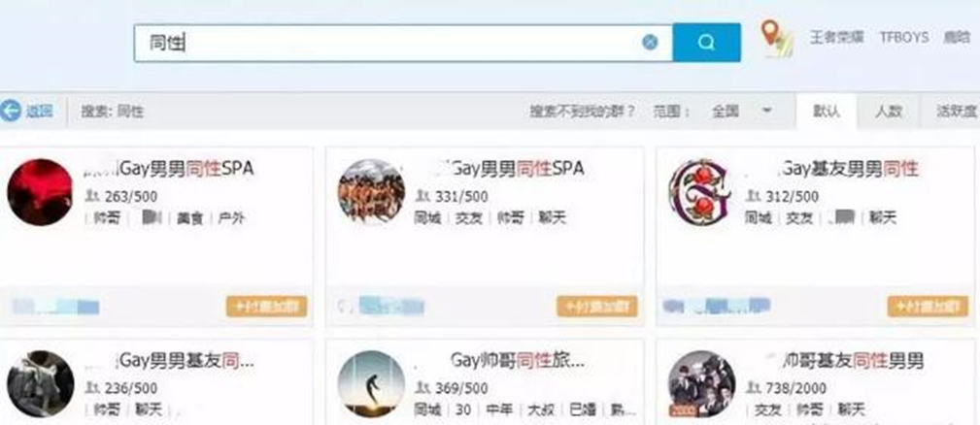980x425 pixels.
Task: Click the 大叔 tag on 369/500 group
Action: tap(541, 410)
